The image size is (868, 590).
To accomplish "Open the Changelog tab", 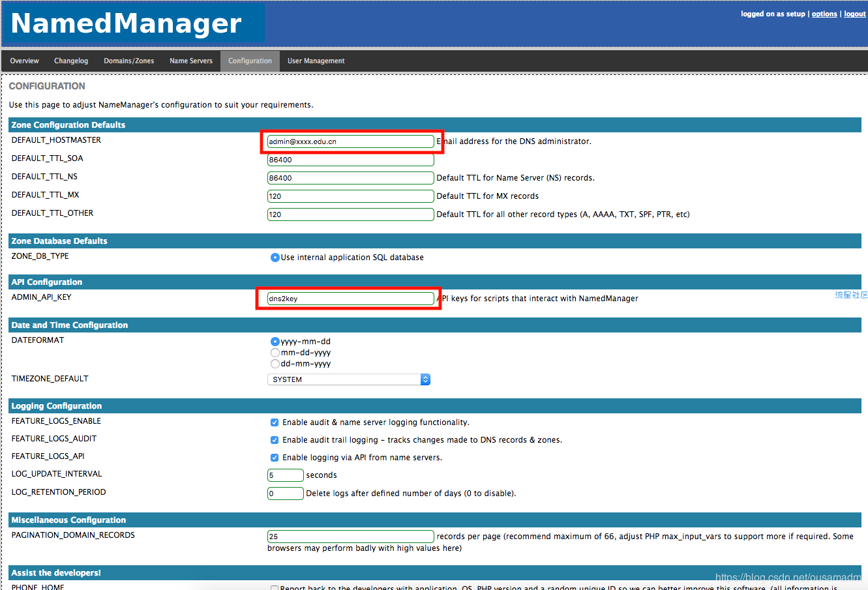I will 71,61.
